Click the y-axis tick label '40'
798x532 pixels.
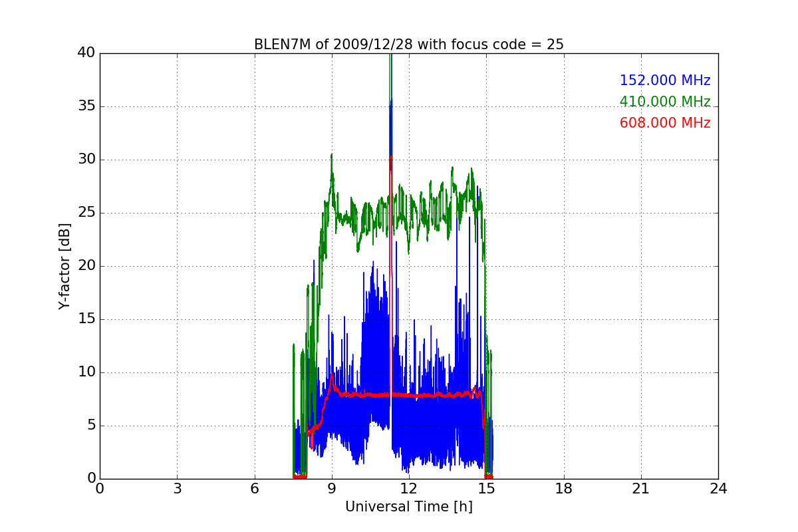pos(86,53)
